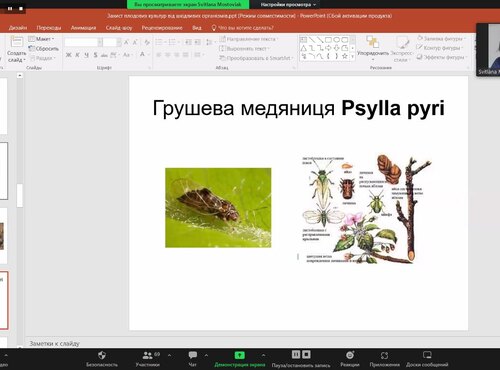Select rectangle shape in shapes gallery
The image size is (500, 370).
[328, 40]
